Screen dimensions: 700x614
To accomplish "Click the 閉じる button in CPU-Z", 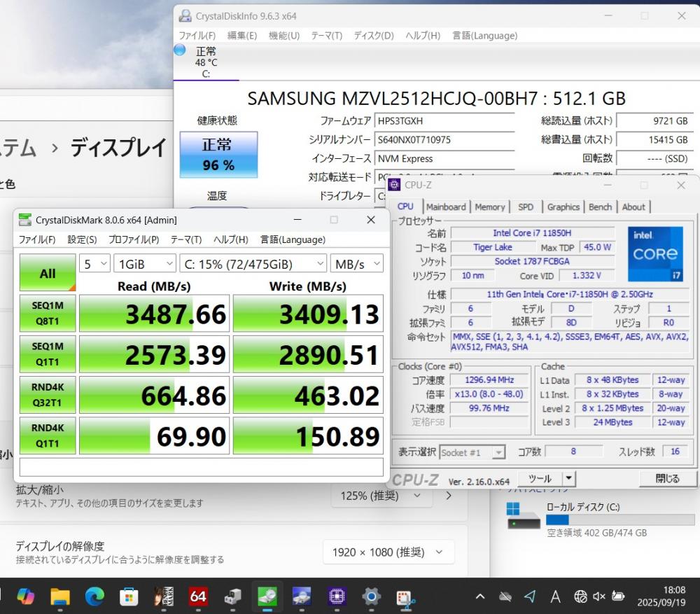I will (x=667, y=479).
